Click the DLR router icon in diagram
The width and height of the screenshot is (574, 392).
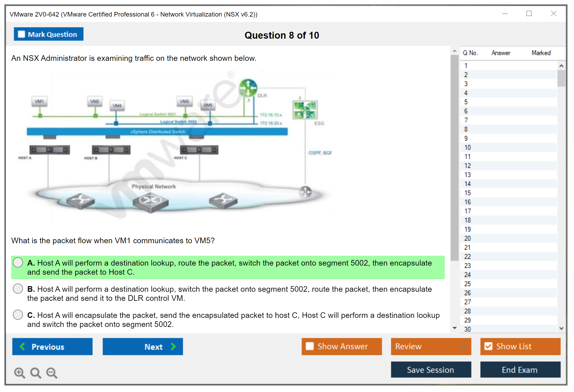248,87
